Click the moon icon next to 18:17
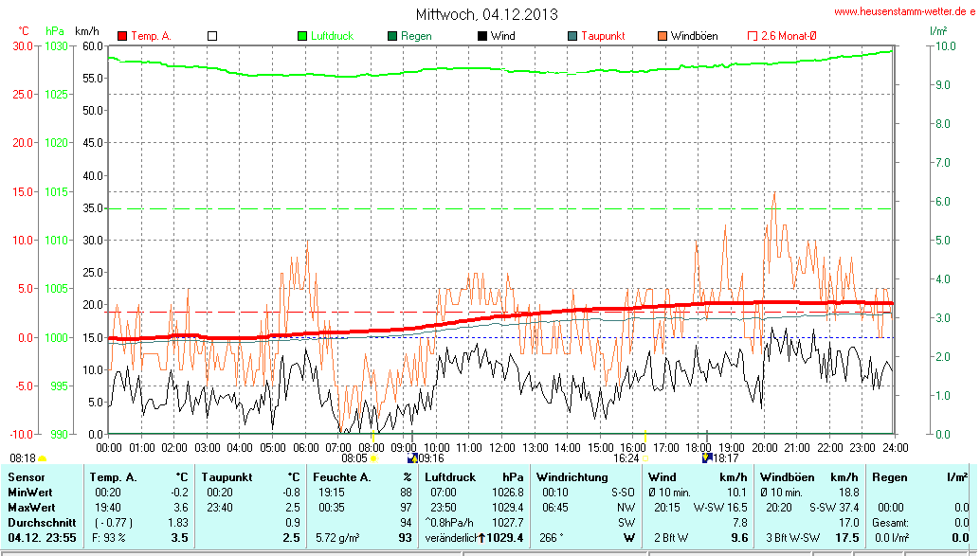This screenshot has width=980, height=556. click(x=706, y=458)
